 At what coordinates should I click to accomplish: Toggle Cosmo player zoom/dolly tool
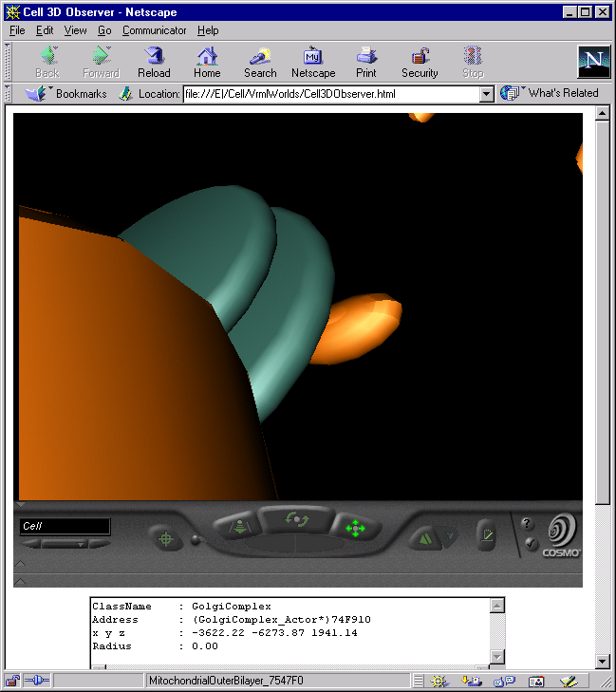click(x=239, y=526)
